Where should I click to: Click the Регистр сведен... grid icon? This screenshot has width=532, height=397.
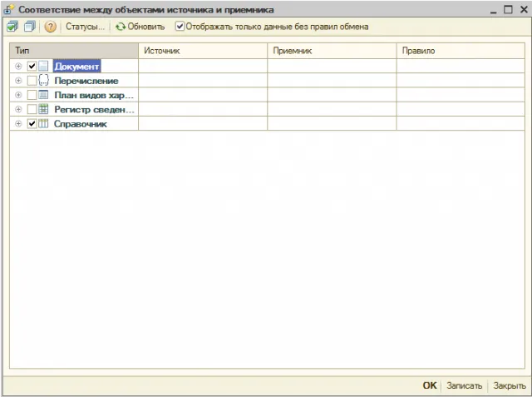[43, 109]
